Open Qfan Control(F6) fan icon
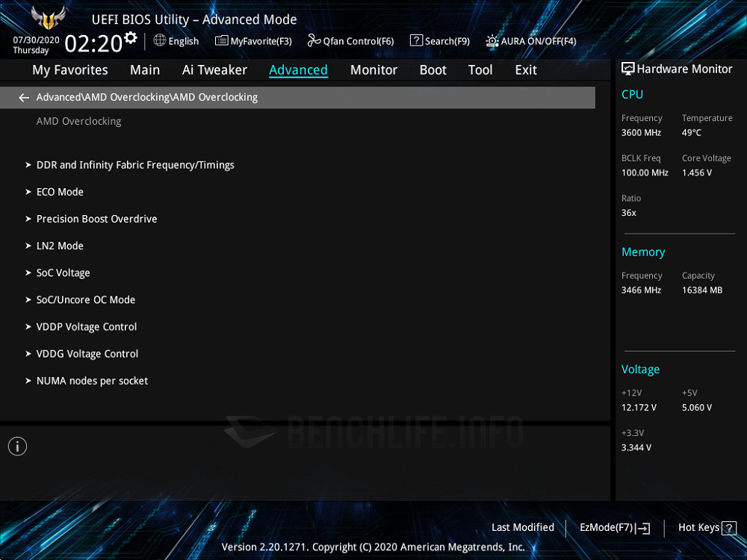Screen dimensions: 747x560 314,41
